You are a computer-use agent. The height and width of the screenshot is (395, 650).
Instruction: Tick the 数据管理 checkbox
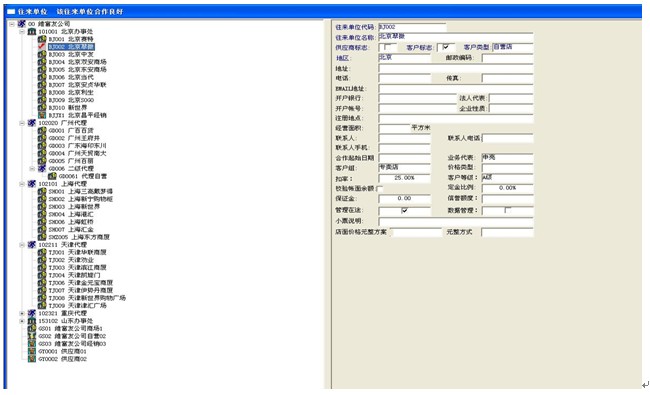(507, 211)
